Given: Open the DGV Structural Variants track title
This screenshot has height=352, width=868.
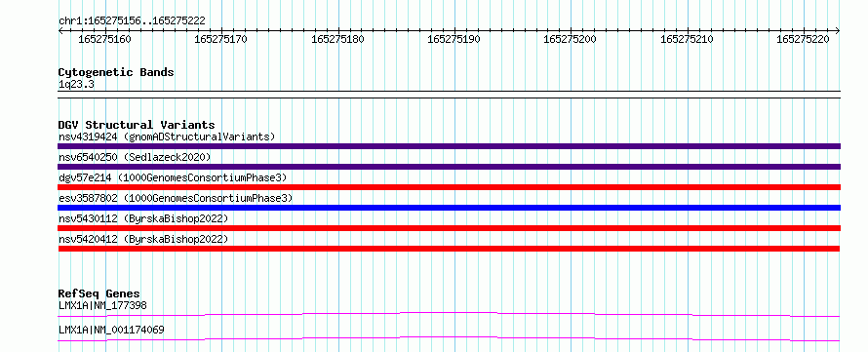Looking at the screenshot, I should [137, 125].
